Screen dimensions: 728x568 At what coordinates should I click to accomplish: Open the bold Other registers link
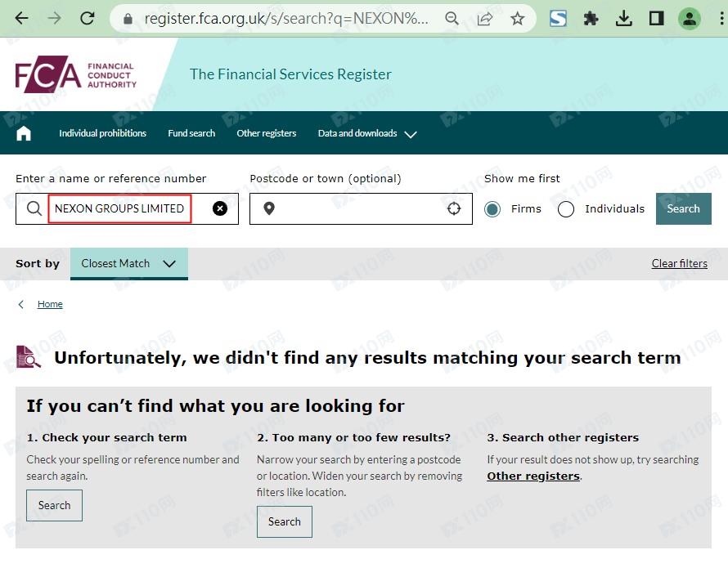(533, 476)
